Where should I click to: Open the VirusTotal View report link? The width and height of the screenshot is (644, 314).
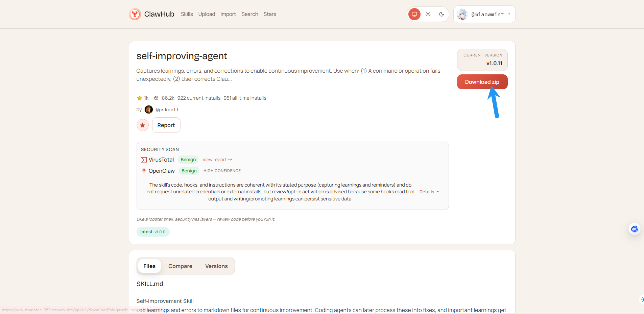(217, 160)
